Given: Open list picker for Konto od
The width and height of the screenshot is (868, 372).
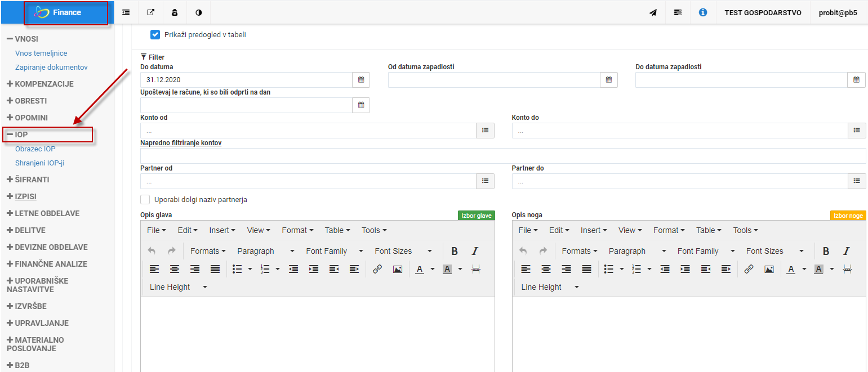Looking at the screenshot, I should tap(485, 131).
